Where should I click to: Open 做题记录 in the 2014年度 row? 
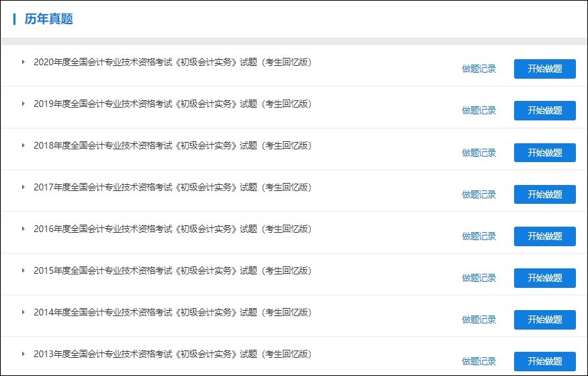tap(479, 319)
